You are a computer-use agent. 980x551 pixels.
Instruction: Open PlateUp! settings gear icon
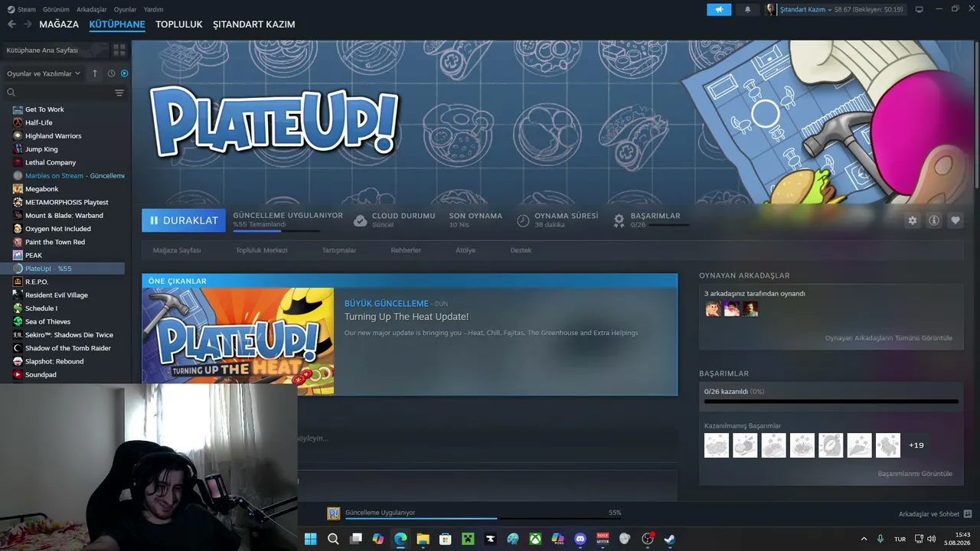(912, 220)
